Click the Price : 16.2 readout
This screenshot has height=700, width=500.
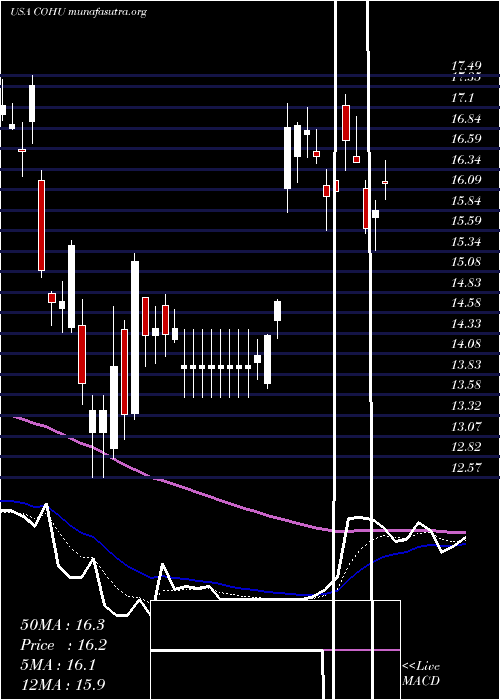pos(63,645)
